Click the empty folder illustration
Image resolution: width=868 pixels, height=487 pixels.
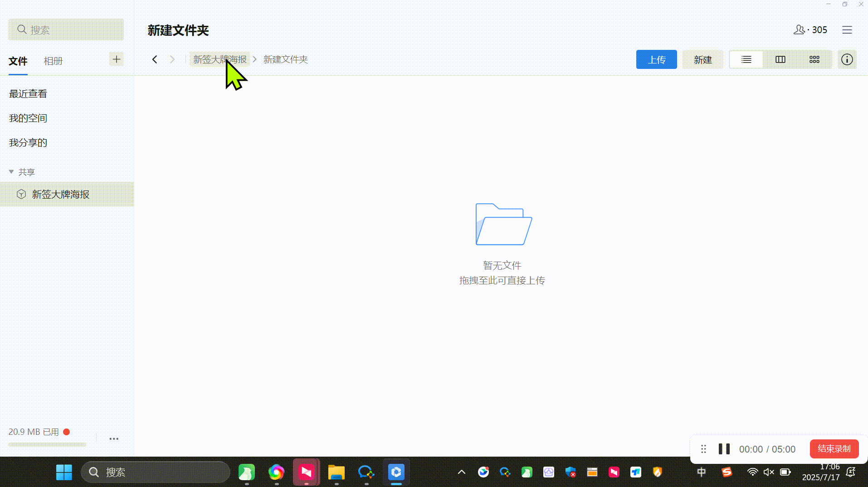[x=503, y=224]
